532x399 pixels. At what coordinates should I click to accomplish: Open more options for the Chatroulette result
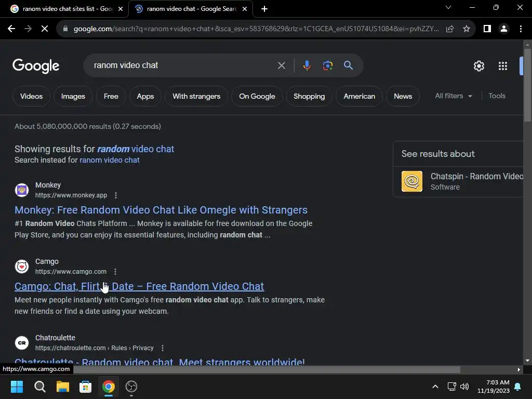163,348
